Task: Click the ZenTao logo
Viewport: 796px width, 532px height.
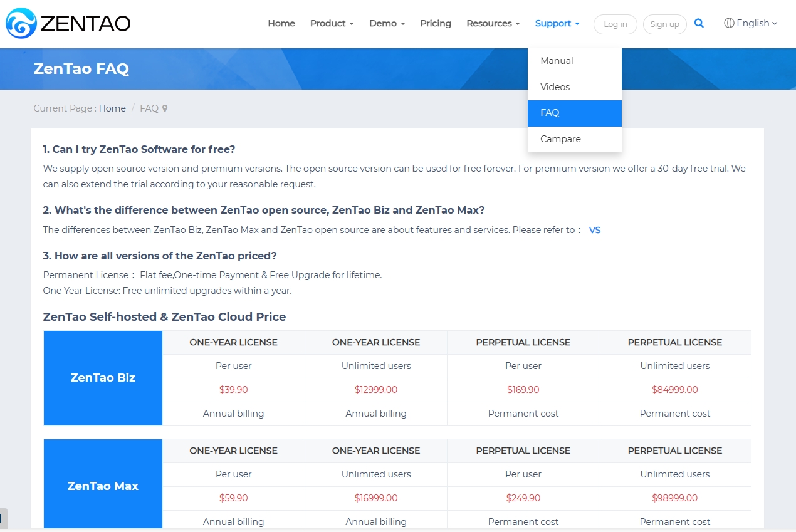Action: [68, 24]
